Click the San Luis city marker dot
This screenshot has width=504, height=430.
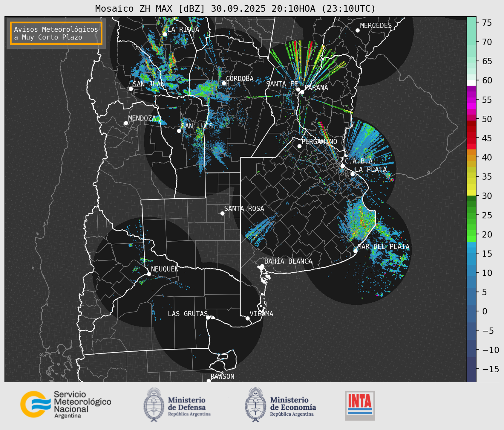pos(179,131)
